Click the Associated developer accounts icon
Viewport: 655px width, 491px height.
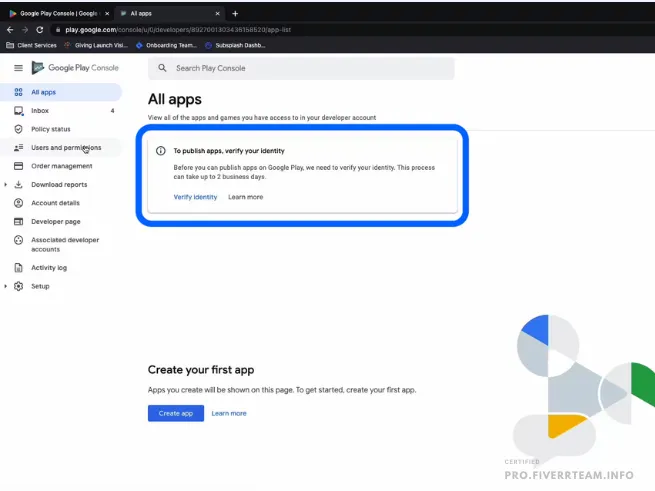tap(18, 240)
